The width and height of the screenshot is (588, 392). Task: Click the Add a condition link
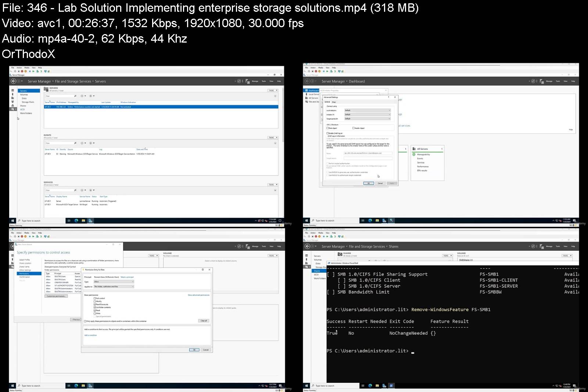point(90,335)
